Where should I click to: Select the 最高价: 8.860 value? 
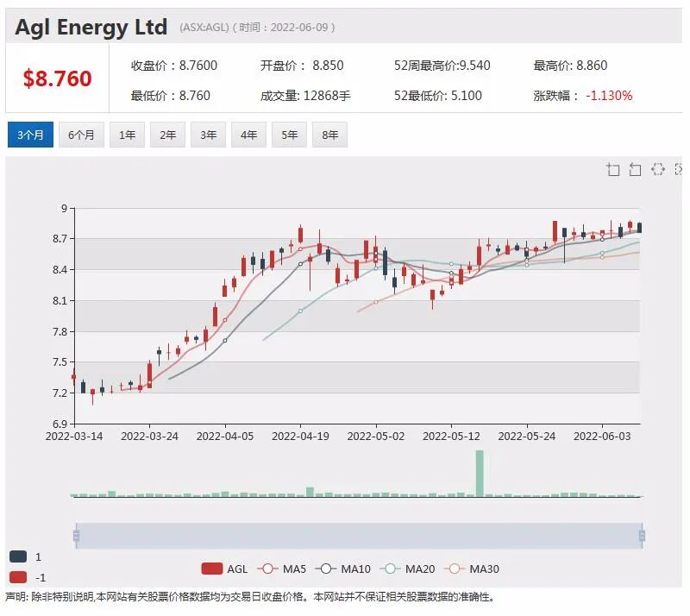[x=570, y=66]
